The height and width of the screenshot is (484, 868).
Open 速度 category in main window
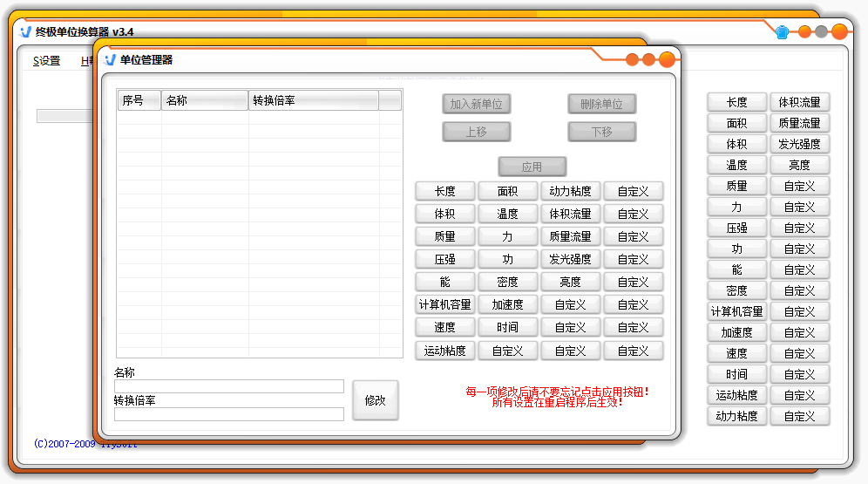point(736,353)
